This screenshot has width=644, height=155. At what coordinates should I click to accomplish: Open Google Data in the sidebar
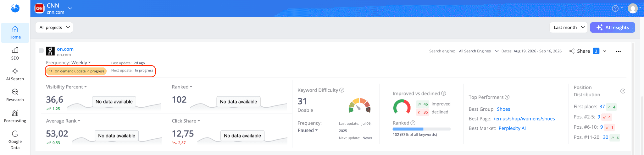15,140
